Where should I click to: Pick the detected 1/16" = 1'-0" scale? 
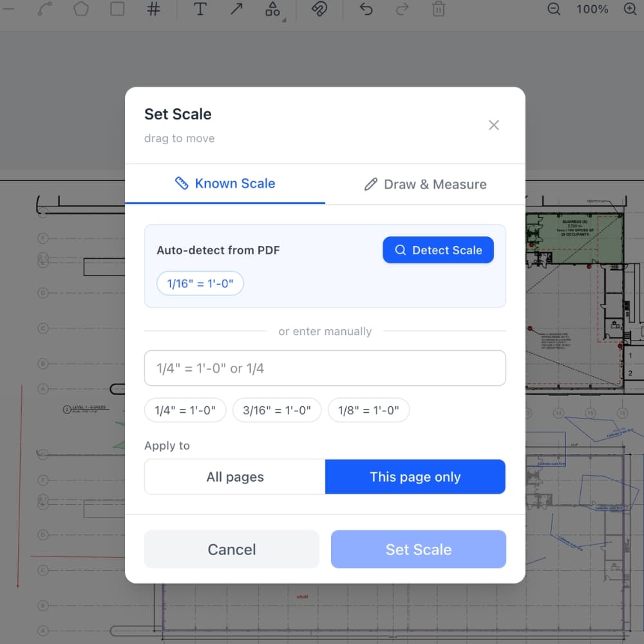pyautogui.click(x=200, y=283)
